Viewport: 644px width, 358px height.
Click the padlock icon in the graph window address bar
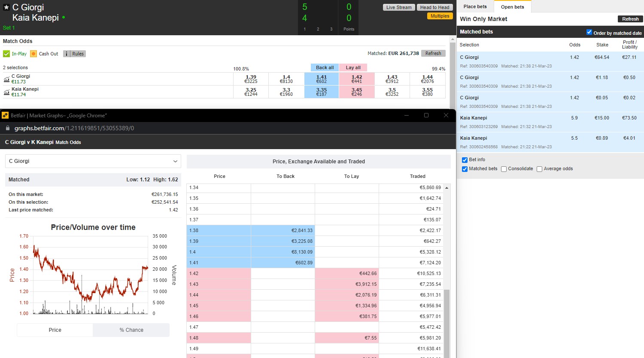7,128
